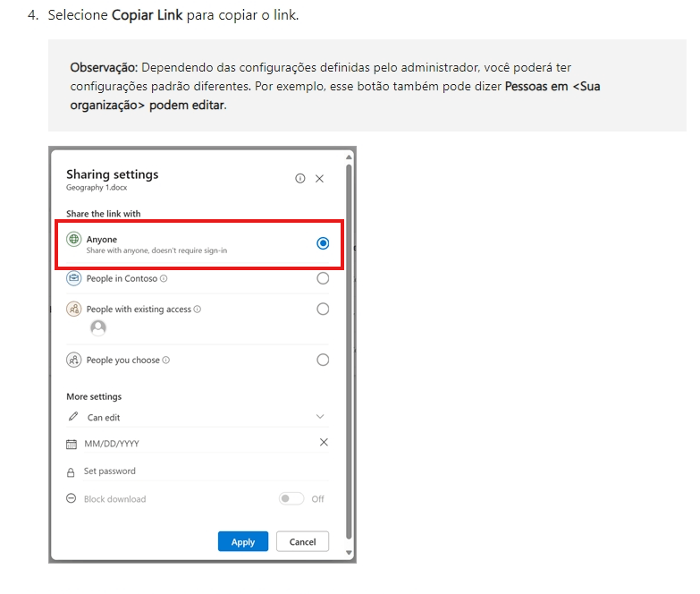This screenshot has height=594, width=700.
Task: Clear the expiration date with the X
Action: 324,442
